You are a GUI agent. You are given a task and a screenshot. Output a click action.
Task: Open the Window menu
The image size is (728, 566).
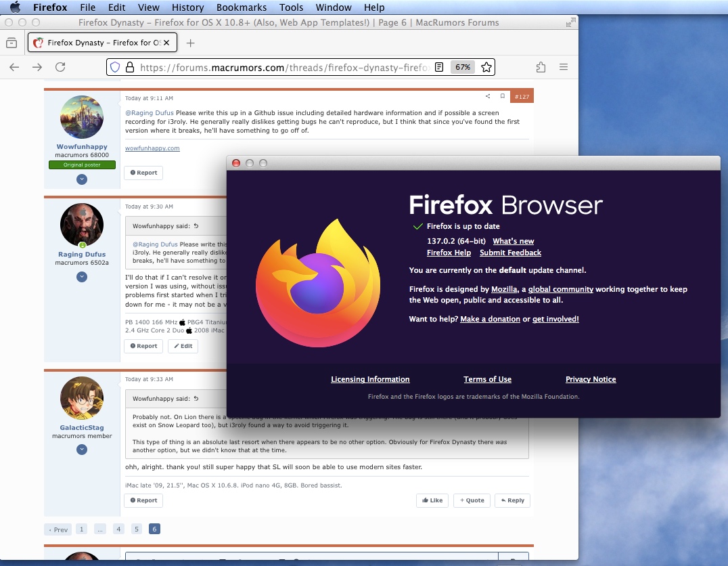click(x=334, y=7)
